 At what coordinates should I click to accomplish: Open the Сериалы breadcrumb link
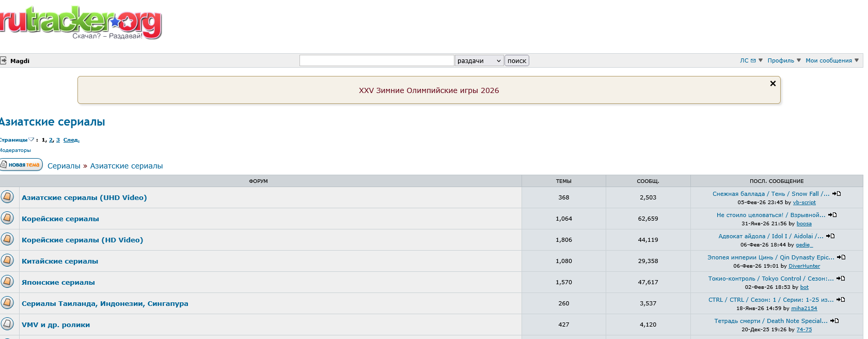point(64,166)
